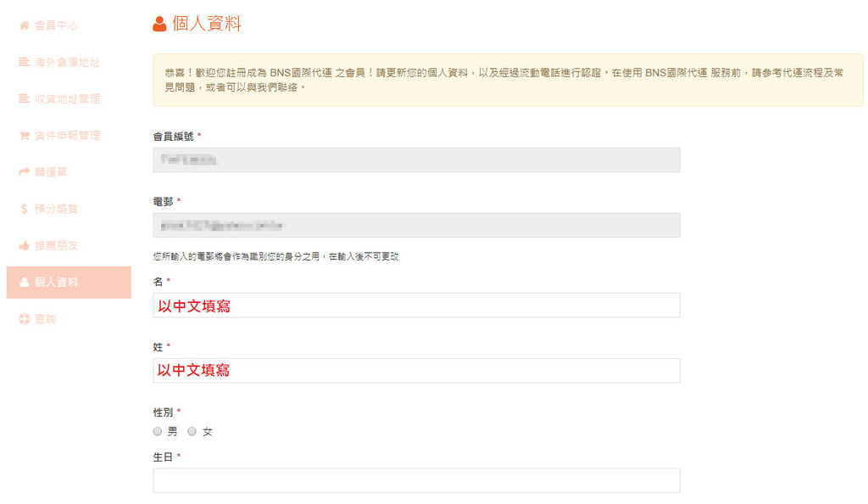The height and width of the screenshot is (504, 868).
Task: Select the 男 gender radio button
Action: point(158,432)
